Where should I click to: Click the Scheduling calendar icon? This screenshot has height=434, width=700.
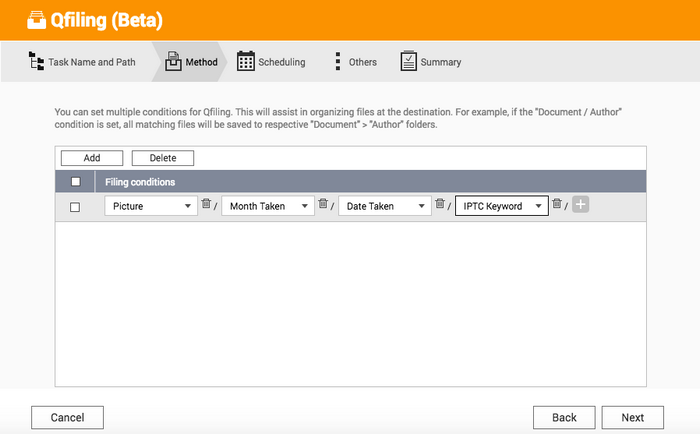click(246, 61)
